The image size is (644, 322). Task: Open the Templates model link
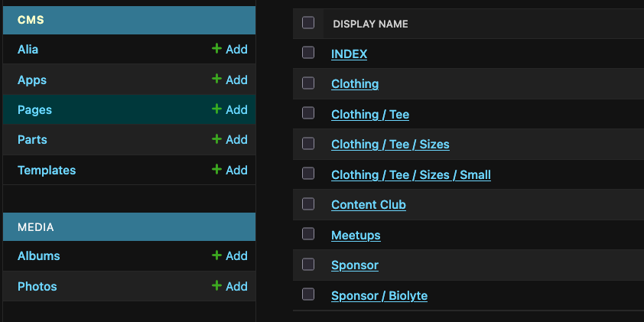click(47, 170)
